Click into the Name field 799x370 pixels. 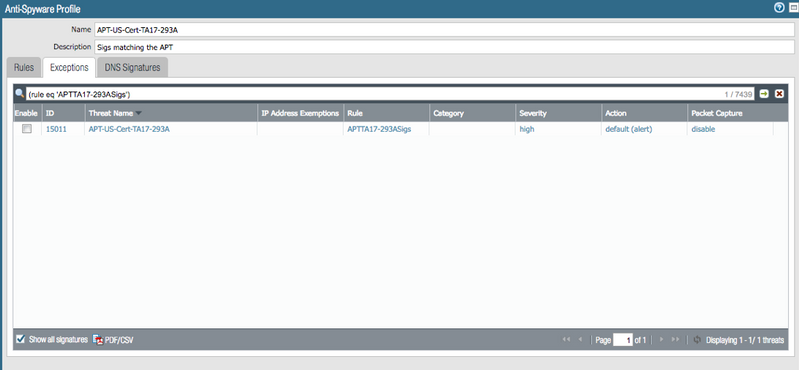point(444,30)
